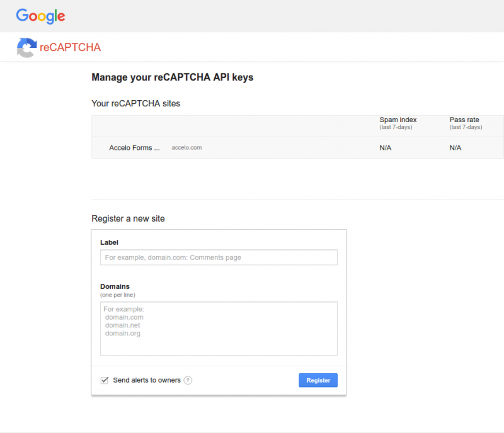Open the help tooltip beside Send alerts

coord(188,380)
